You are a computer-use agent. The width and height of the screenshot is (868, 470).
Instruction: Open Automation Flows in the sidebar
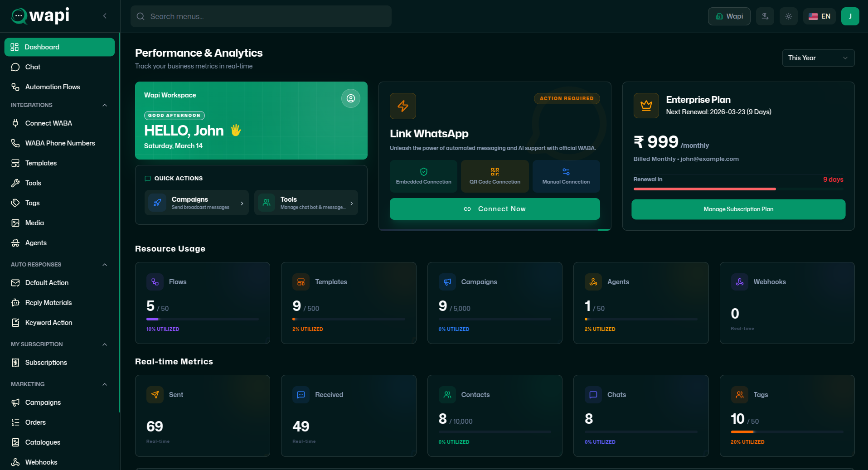tap(53, 87)
